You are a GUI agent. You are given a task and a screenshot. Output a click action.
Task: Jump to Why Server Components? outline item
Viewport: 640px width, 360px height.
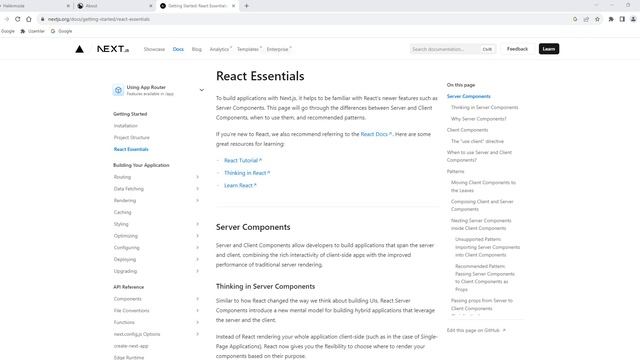coord(478,119)
